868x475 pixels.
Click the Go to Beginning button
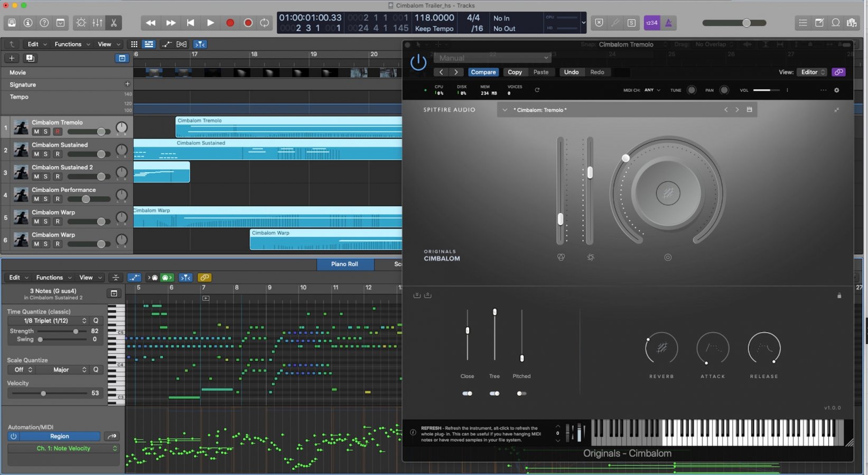[x=190, y=23]
